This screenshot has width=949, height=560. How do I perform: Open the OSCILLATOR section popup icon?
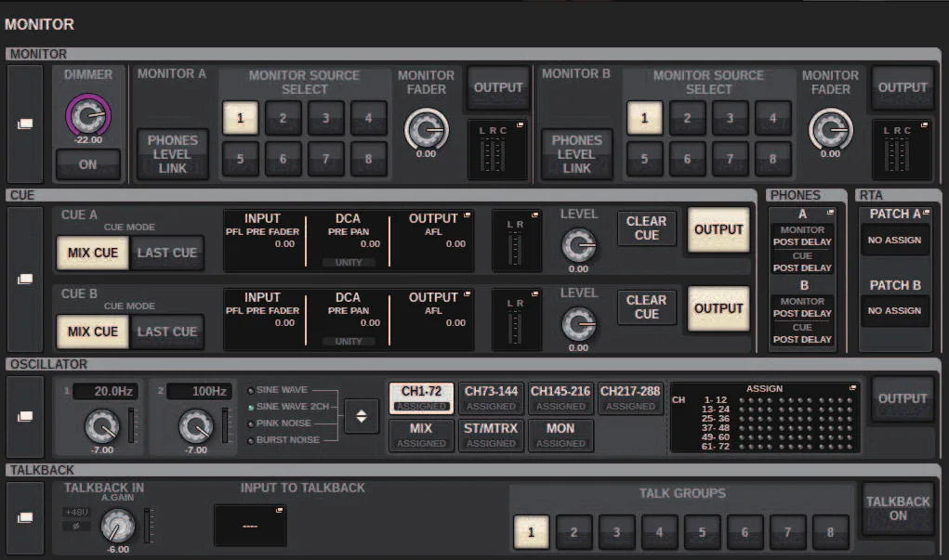coord(25,416)
